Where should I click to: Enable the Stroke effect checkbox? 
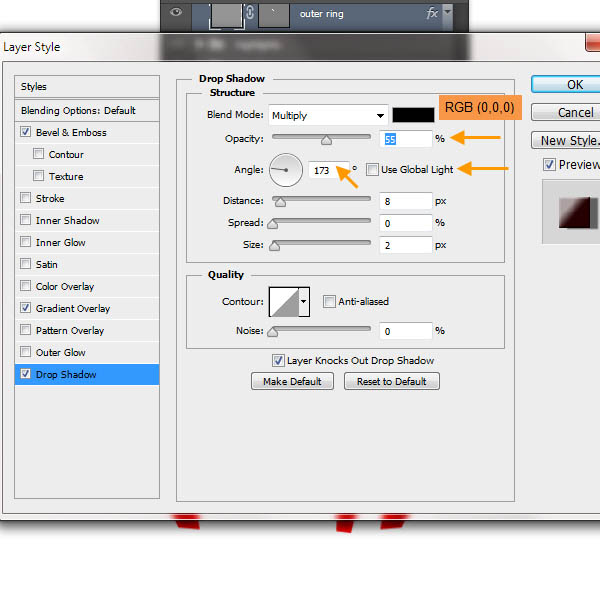pyautogui.click(x=26, y=198)
